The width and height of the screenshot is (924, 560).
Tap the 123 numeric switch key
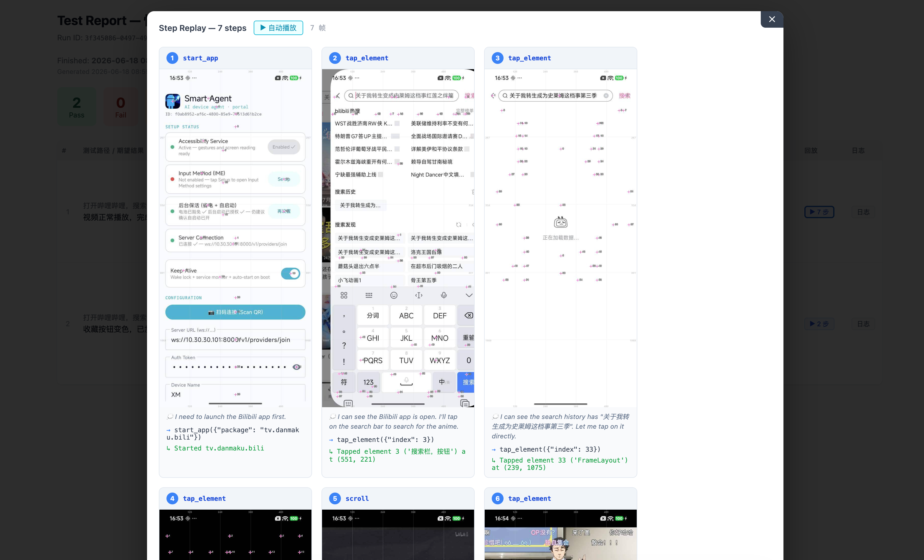pyautogui.click(x=368, y=382)
